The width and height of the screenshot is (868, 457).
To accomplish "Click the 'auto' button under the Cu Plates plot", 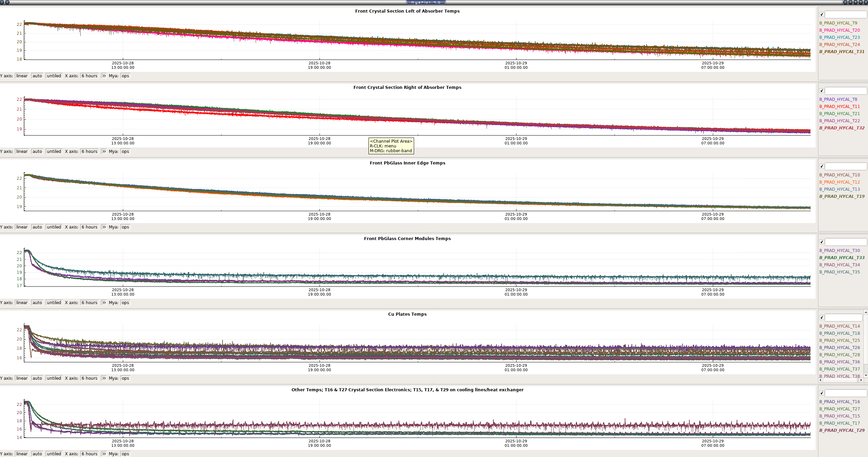I will point(37,378).
